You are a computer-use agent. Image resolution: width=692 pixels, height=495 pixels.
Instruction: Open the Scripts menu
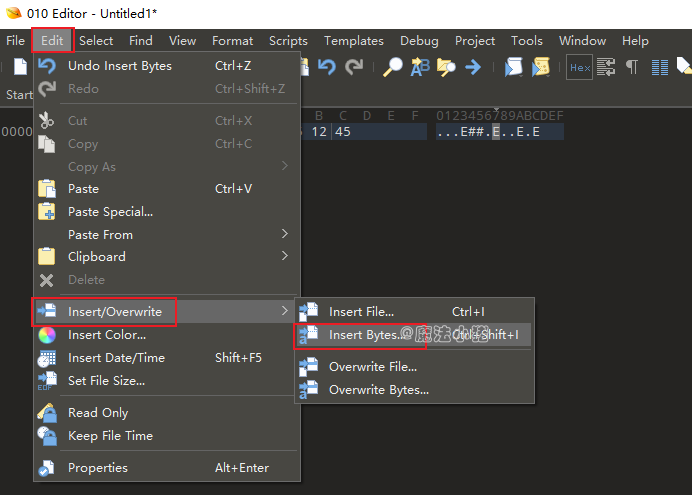288,41
